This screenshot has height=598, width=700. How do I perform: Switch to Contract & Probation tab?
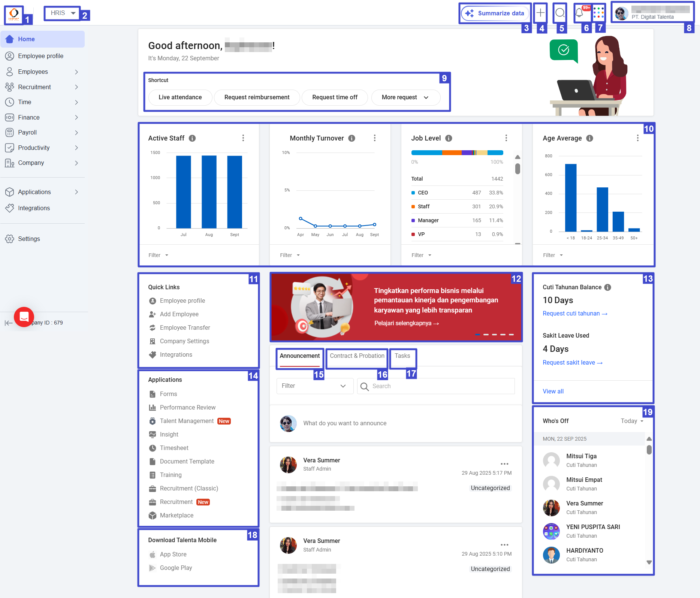pyautogui.click(x=357, y=356)
